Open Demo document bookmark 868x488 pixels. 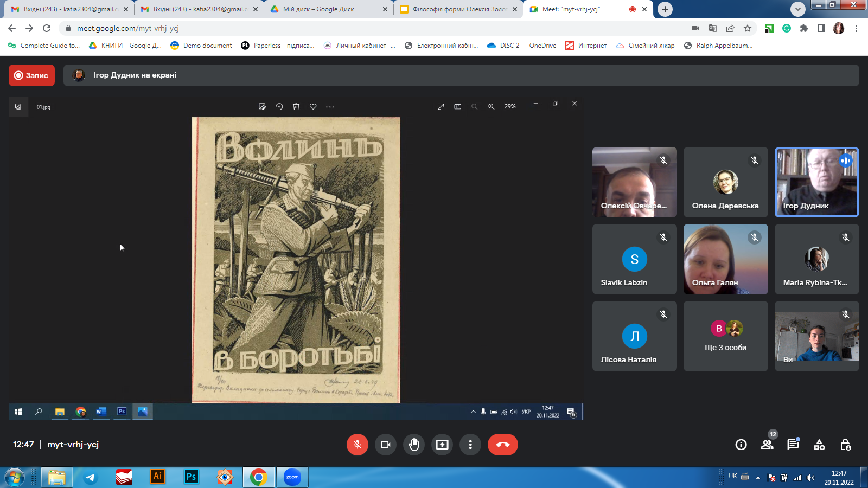coord(201,46)
